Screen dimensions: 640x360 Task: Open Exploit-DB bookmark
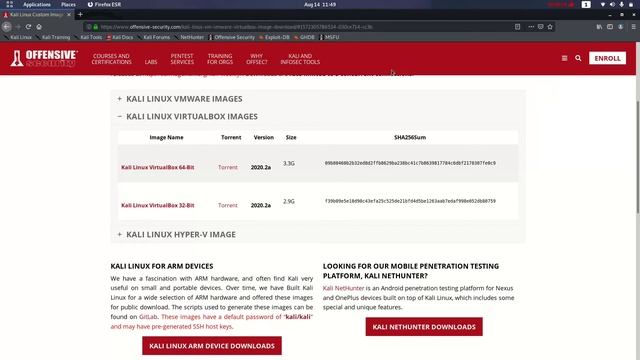coord(274,37)
